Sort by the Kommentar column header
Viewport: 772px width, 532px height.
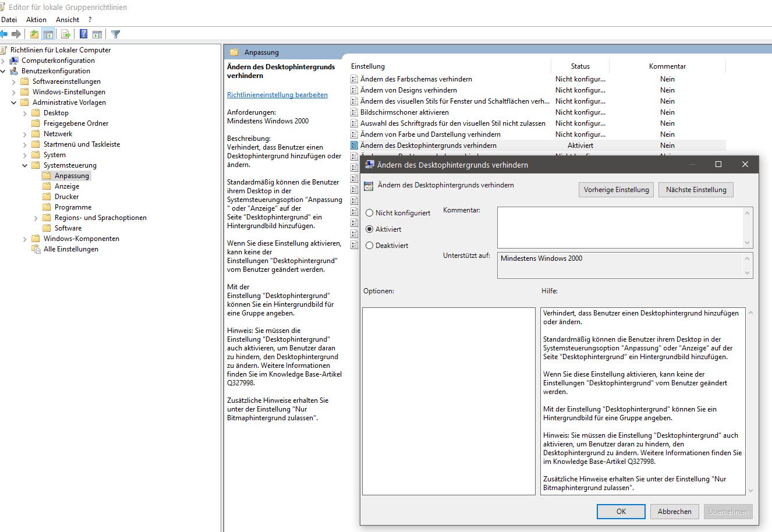pos(667,66)
